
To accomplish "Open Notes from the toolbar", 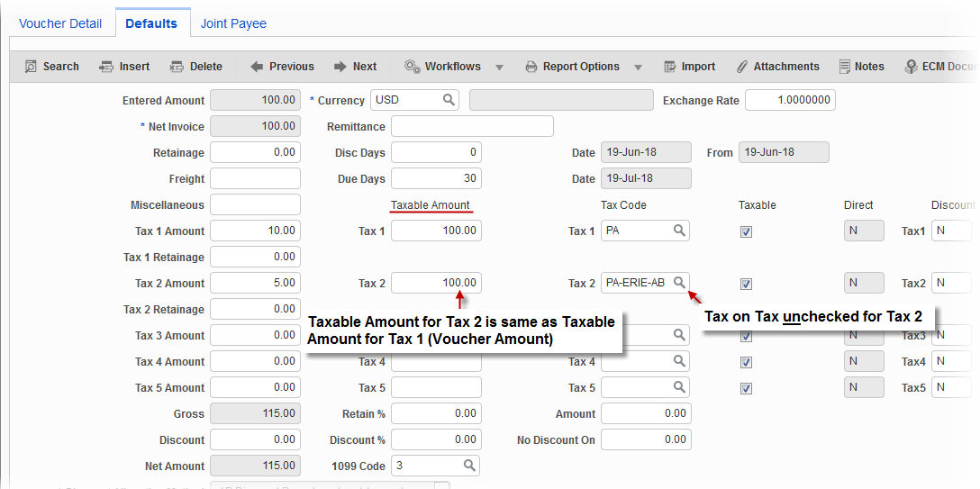I will (845, 67).
